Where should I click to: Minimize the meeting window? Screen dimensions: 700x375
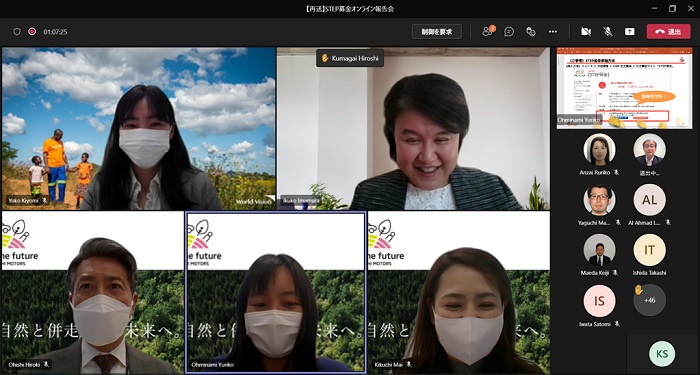[654, 8]
